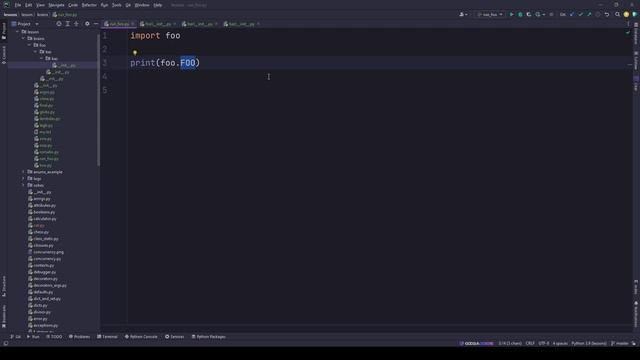Screen dimensions: 640x360
Task: Click the Project panel vertical scrollbar
Action: [x=98, y=100]
